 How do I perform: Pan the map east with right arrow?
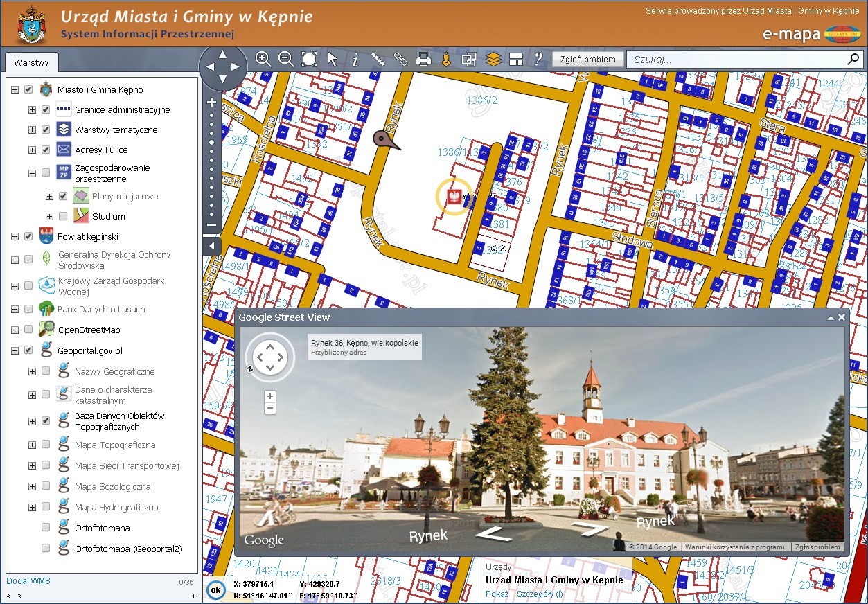tap(236, 68)
